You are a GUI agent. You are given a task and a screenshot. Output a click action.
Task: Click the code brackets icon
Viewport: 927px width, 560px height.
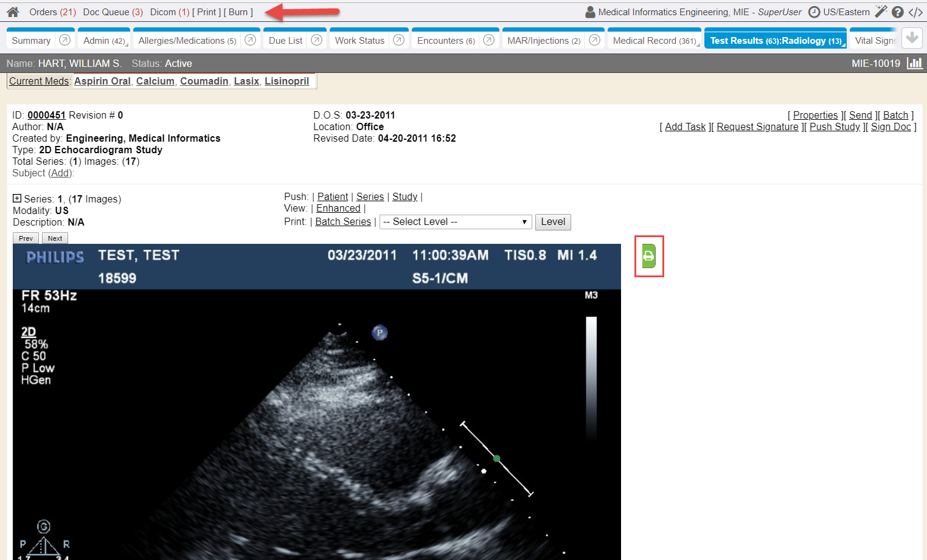click(x=915, y=12)
